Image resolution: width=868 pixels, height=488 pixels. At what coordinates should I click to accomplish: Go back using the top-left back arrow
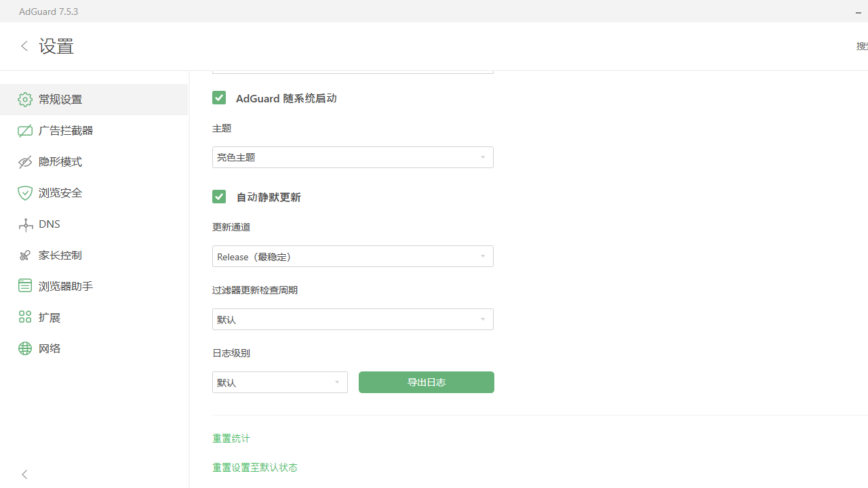point(24,45)
